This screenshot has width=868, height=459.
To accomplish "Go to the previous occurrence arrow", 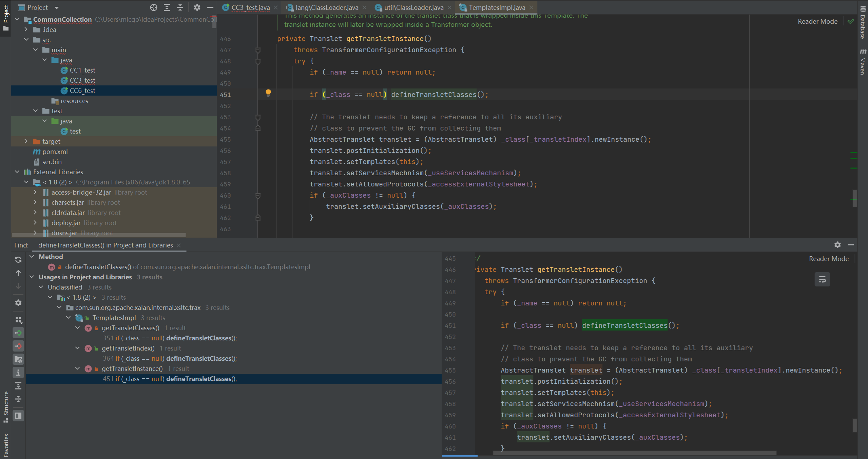I will click(18, 273).
